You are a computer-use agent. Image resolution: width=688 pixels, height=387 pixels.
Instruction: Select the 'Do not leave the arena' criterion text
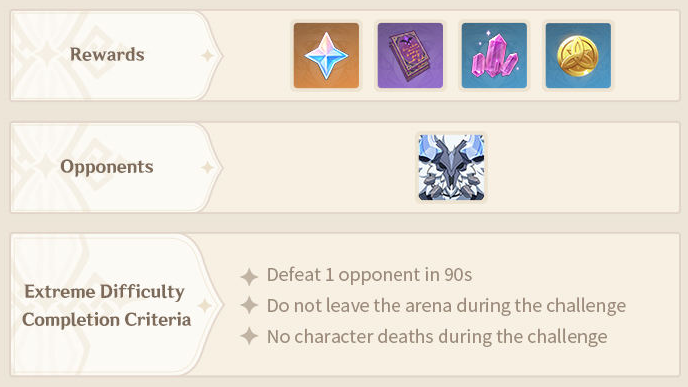446,306
